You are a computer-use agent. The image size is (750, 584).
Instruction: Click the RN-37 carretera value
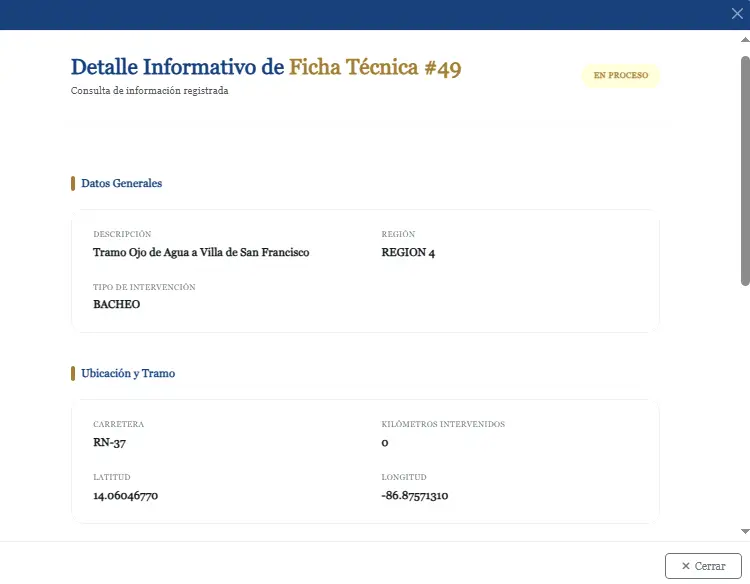(109, 443)
